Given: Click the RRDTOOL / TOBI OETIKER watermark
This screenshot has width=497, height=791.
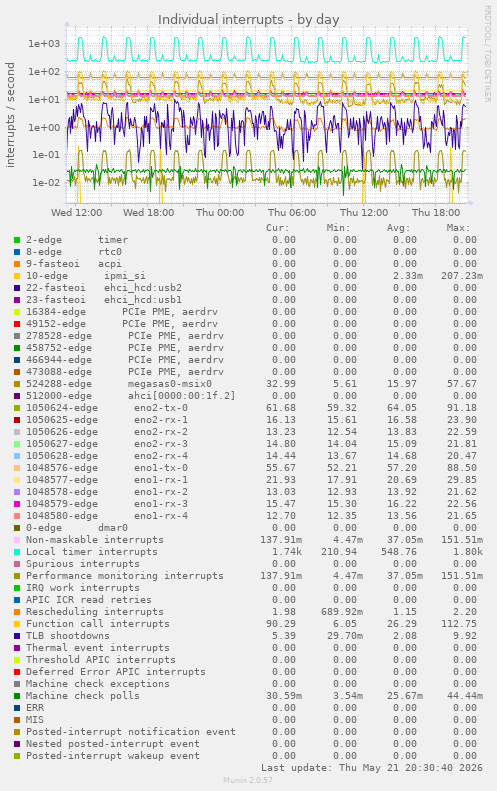Looking at the screenshot, I should 487,53.
